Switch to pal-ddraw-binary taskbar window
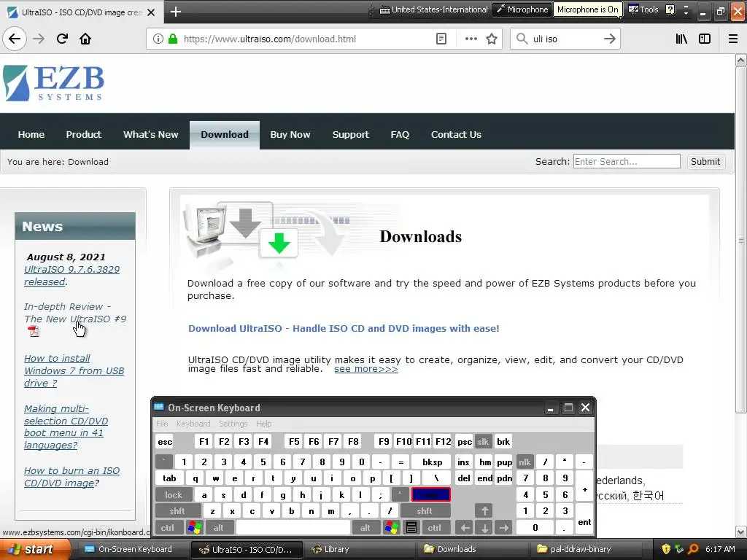The image size is (747, 560). click(587, 549)
